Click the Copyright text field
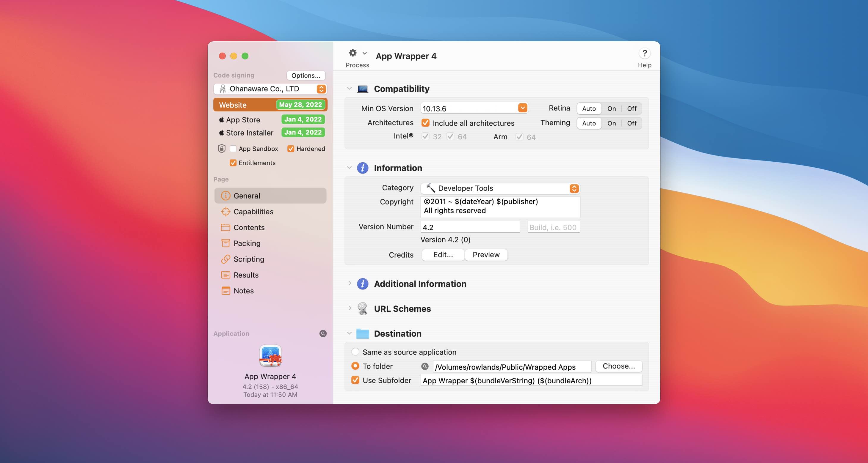This screenshot has width=868, height=463. click(500, 207)
